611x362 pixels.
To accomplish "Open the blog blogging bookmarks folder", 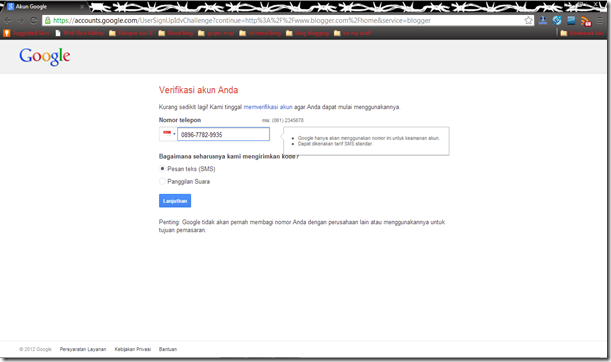I will click(x=307, y=33).
